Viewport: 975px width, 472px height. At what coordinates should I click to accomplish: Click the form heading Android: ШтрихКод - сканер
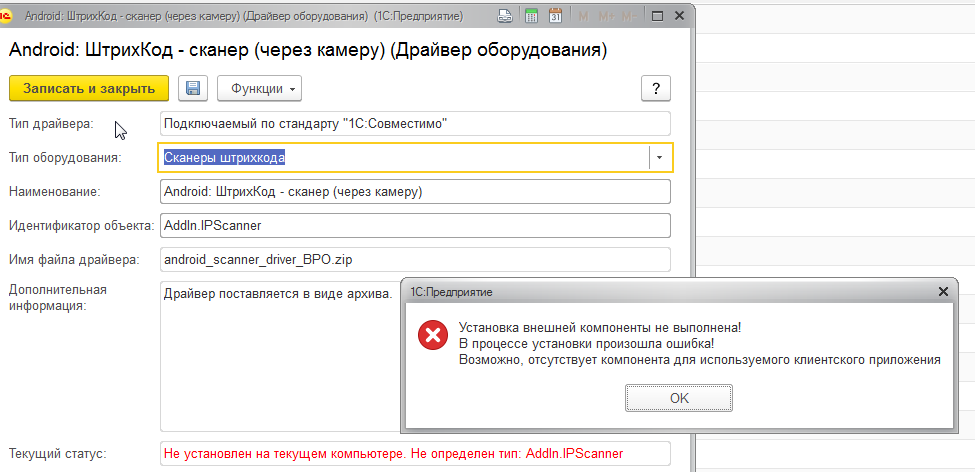pos(308,51)
